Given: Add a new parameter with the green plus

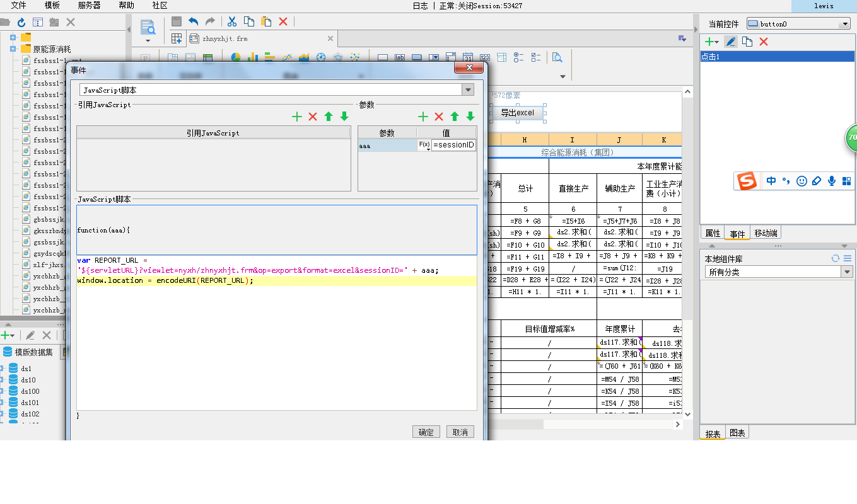Looking at the screenshot, I should coord(423,117).
